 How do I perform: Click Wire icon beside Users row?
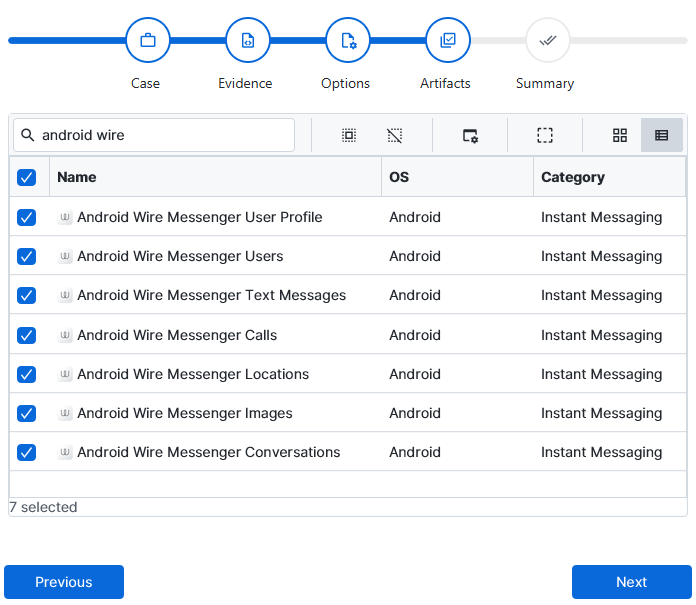click(x=65, y=256)
